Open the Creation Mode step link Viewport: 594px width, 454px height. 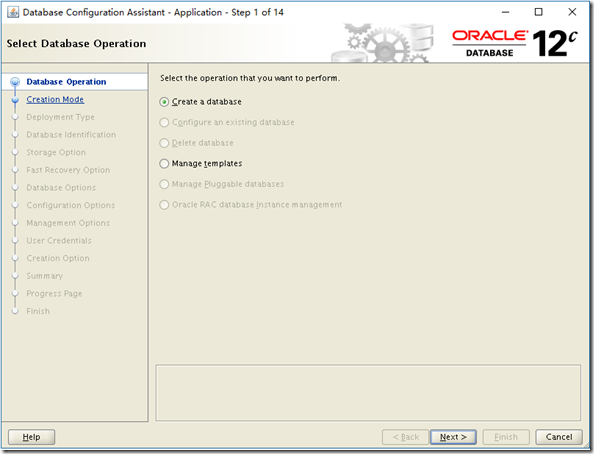(55, 99)
